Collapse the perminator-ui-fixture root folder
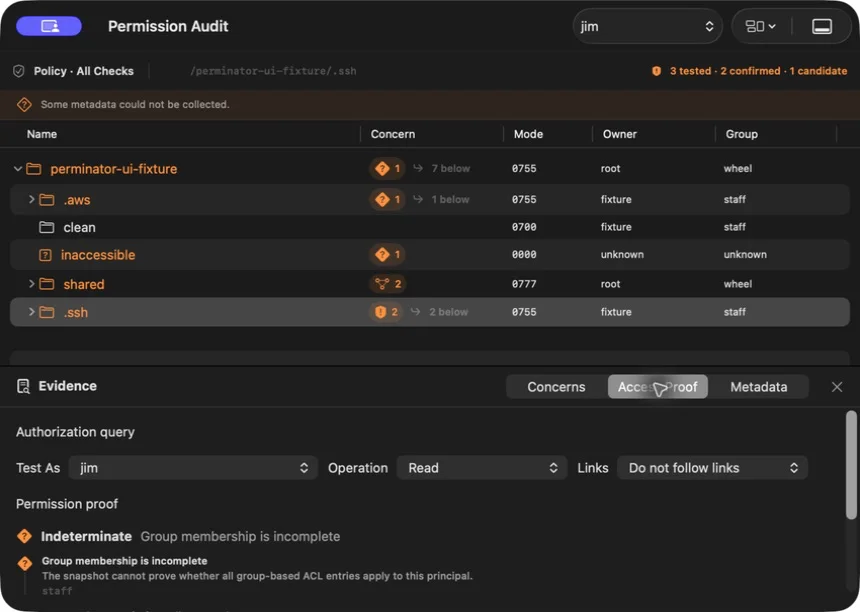Viewport: 860px width, 612px height. [x=18, y=169]
